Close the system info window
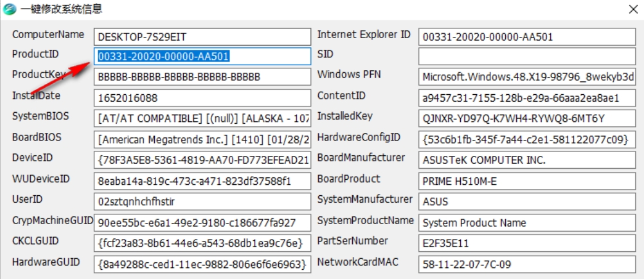Viewport: 644px width, 279px height. [633, 9]
